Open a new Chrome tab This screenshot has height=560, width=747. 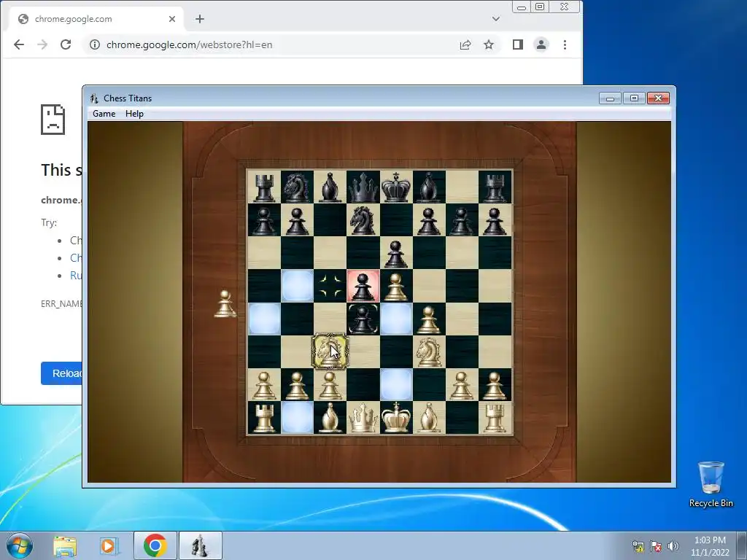pyautogui.click(x=200, y=19)
